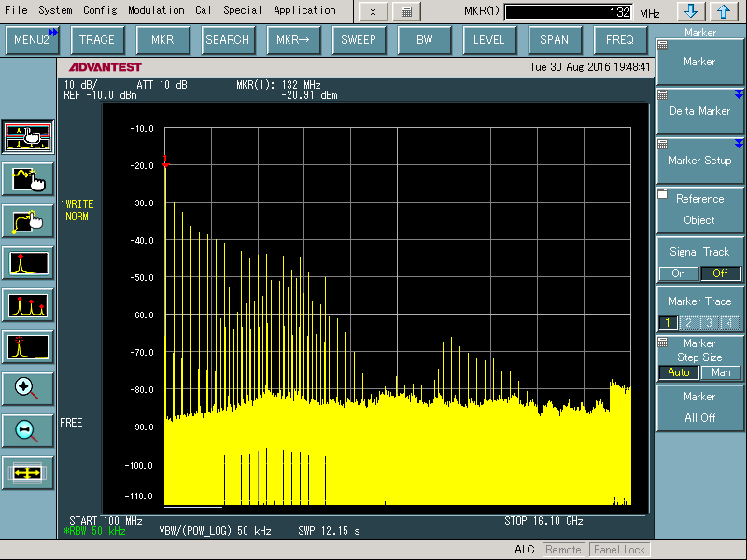This screenshot has height=560, width=747.
Task: Set Marker Step Size to Auto
Action: pos(679,372)
